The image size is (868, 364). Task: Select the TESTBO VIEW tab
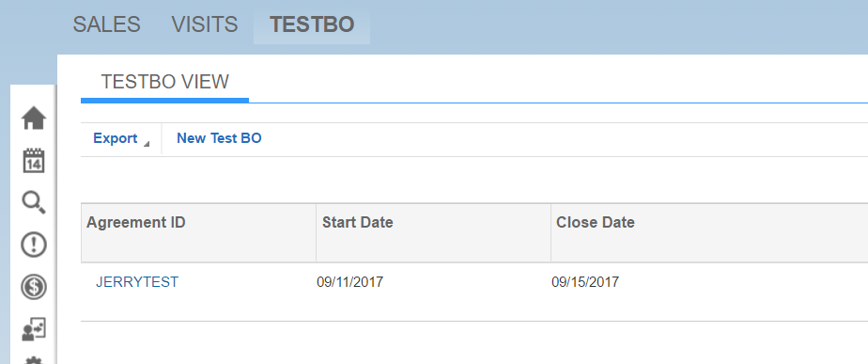point(165,82)
